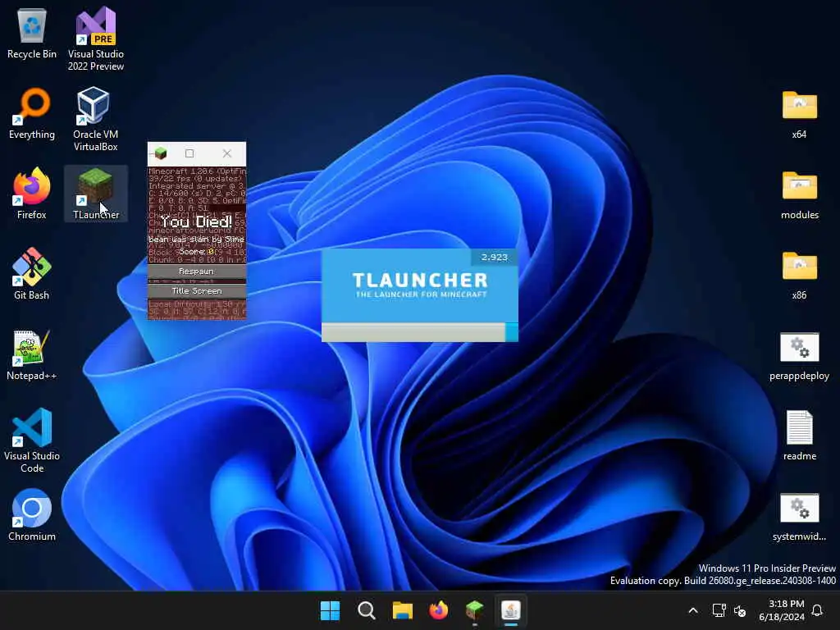Viewport: 840px width, 630px height.
Task: Select the x86 folder on desktop
Action: 799,275
